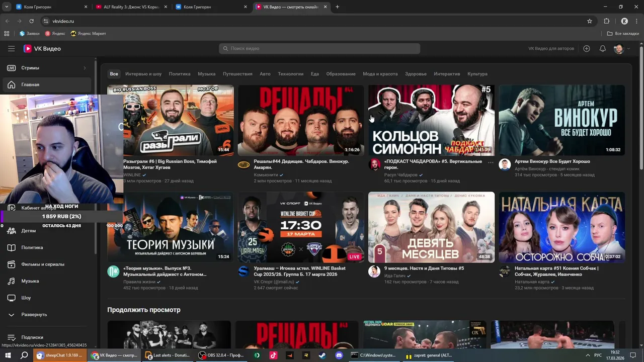This screenshot has height=362, width=644.
Task: Open the Подкаст Чабдарова #5 thumbnail
Action: tap(431, 120)
